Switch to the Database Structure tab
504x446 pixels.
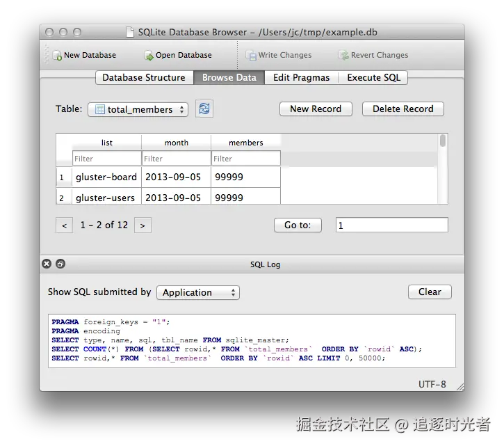[144, 77]
